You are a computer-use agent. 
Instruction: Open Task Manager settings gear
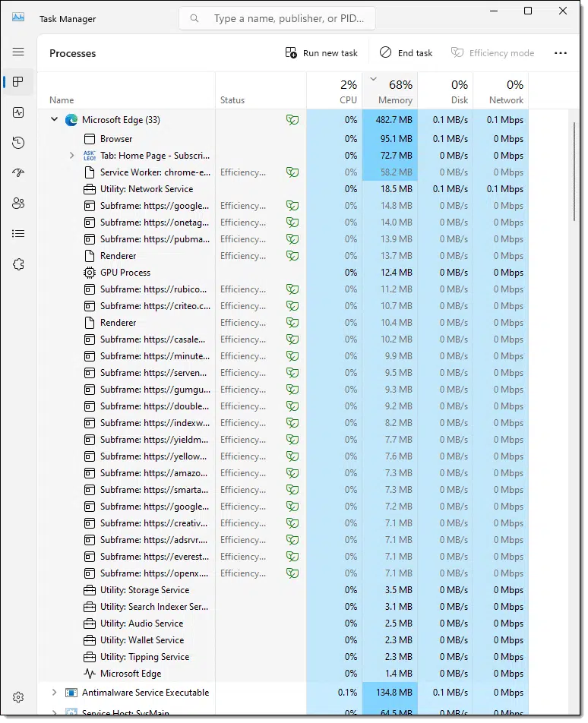click(18, 697)
